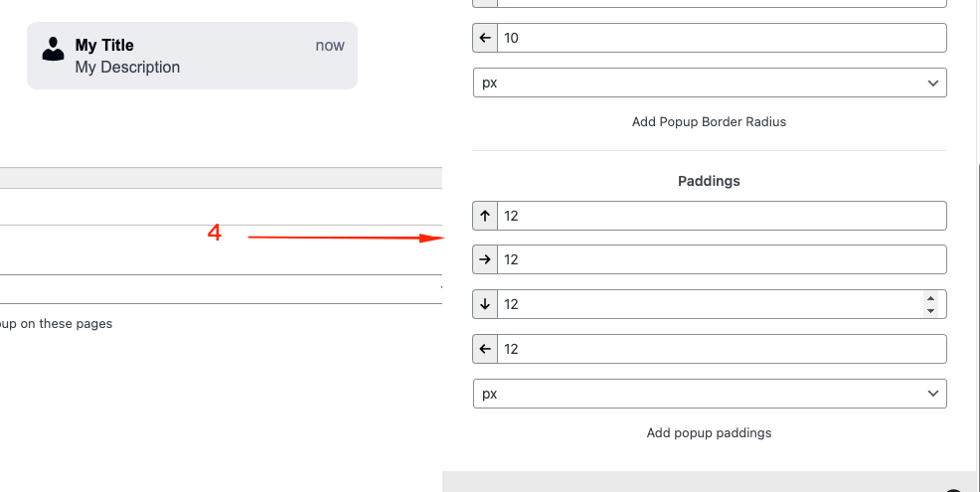Click the 'Add popup paddings' label
This screenshot has width=980, height=492.
pyautogui.click(x=709, y=432)
